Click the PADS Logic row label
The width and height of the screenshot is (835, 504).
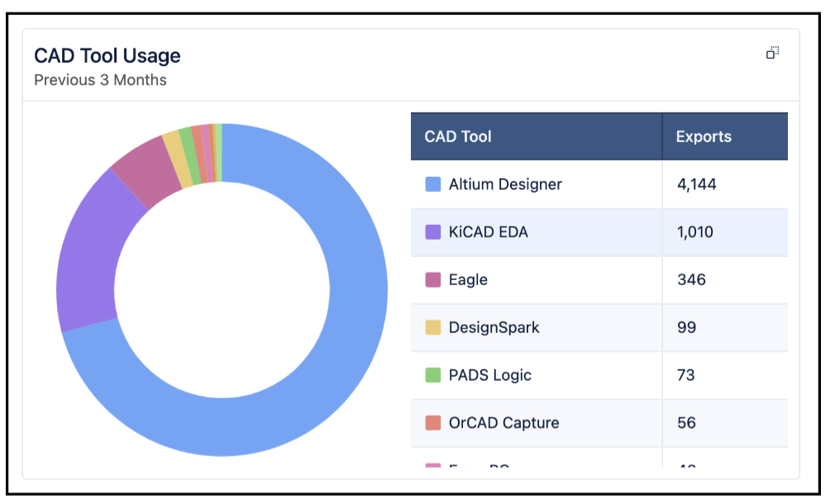point(490,375)
